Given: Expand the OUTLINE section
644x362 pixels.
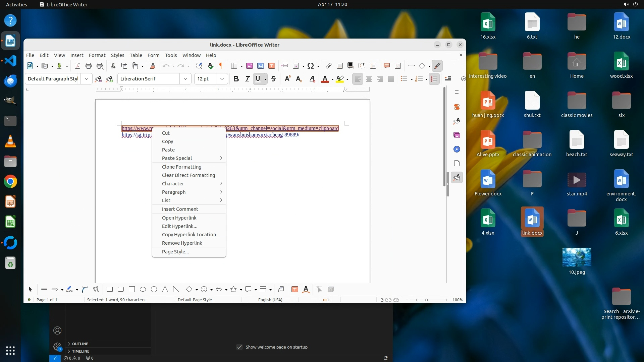Looking at the screenshot, I should 80,344.
